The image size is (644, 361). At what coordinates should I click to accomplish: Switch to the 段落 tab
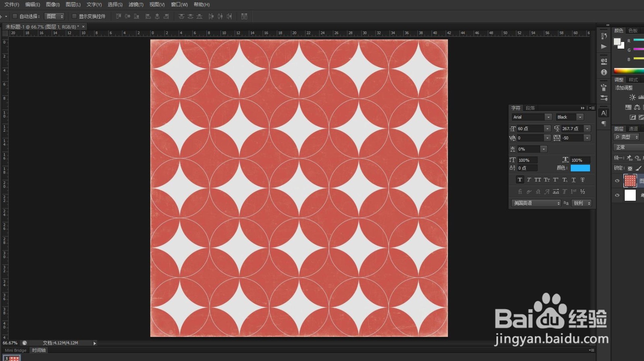[x=530, y=108]
